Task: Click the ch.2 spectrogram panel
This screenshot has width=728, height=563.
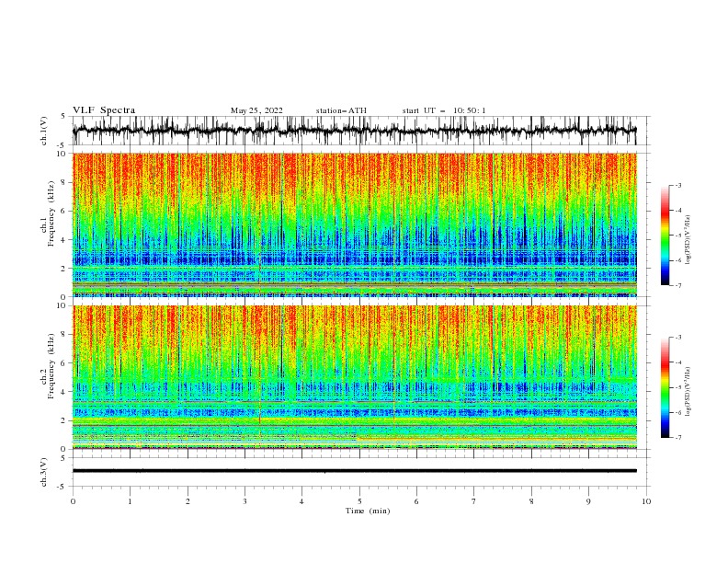Action: pos(355,377)
